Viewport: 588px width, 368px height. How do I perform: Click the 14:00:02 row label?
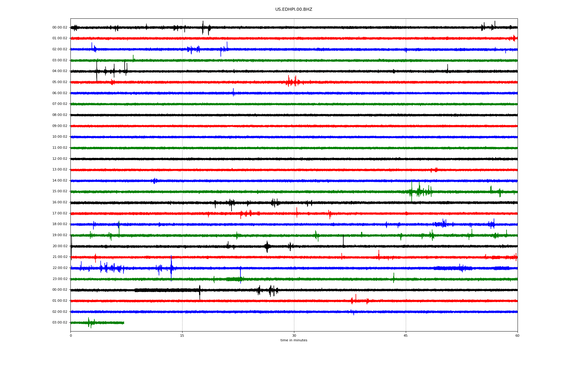60,181
